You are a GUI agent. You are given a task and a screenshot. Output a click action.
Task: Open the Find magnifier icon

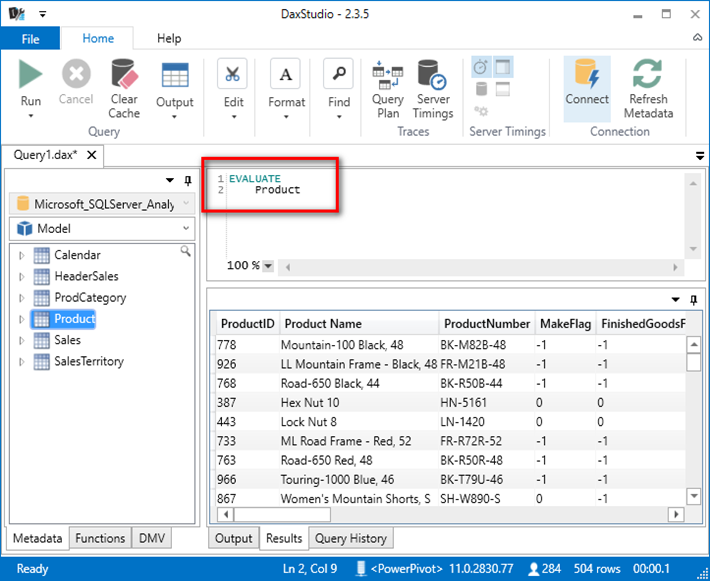pos(338,74)
